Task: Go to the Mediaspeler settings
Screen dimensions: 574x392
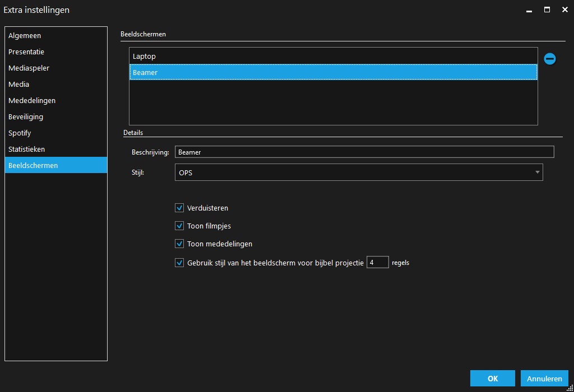Action: click(56, 68)
